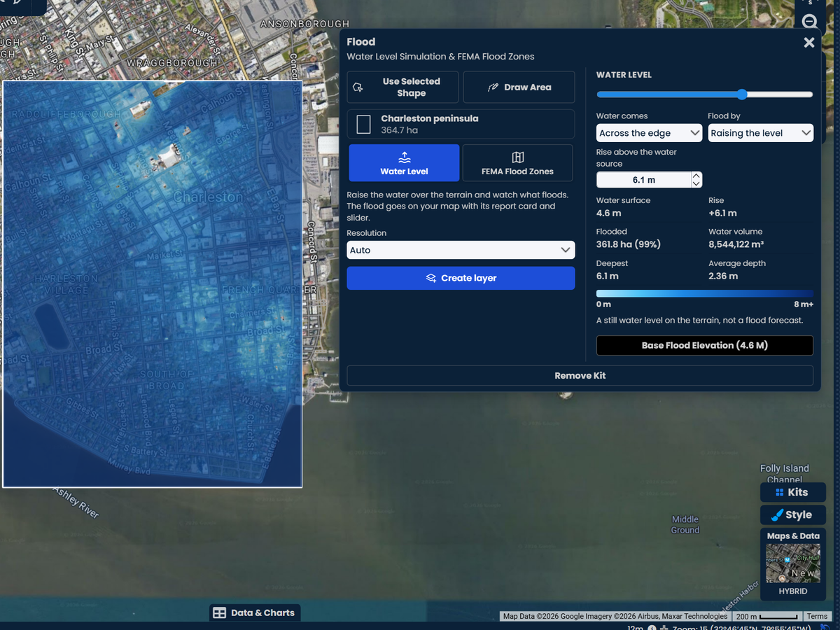840x630 pixels.
Task: Decrease rise with the down stepper arrow
Action: click(696, 184)
